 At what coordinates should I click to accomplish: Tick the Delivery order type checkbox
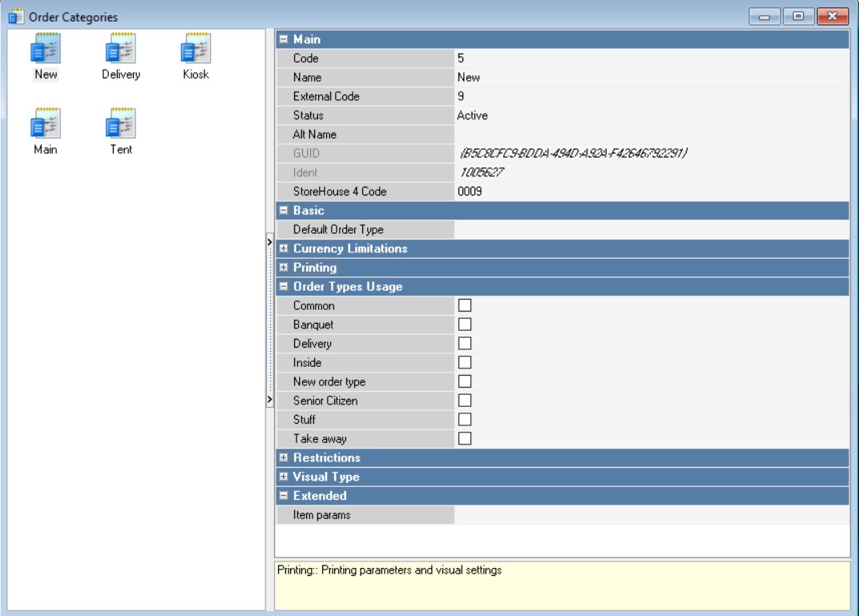coord(465,344)
